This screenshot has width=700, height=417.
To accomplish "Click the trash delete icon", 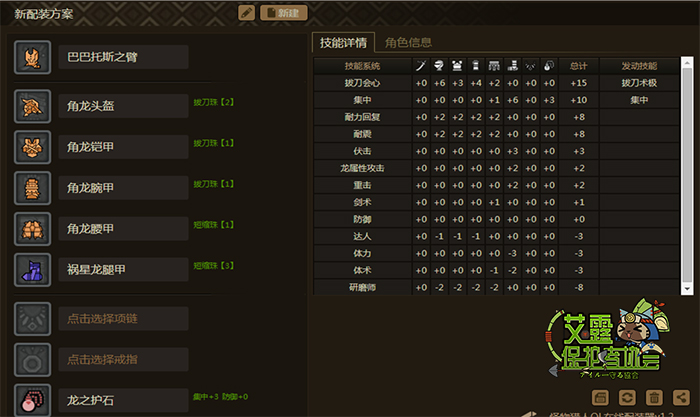I will 654,397.
